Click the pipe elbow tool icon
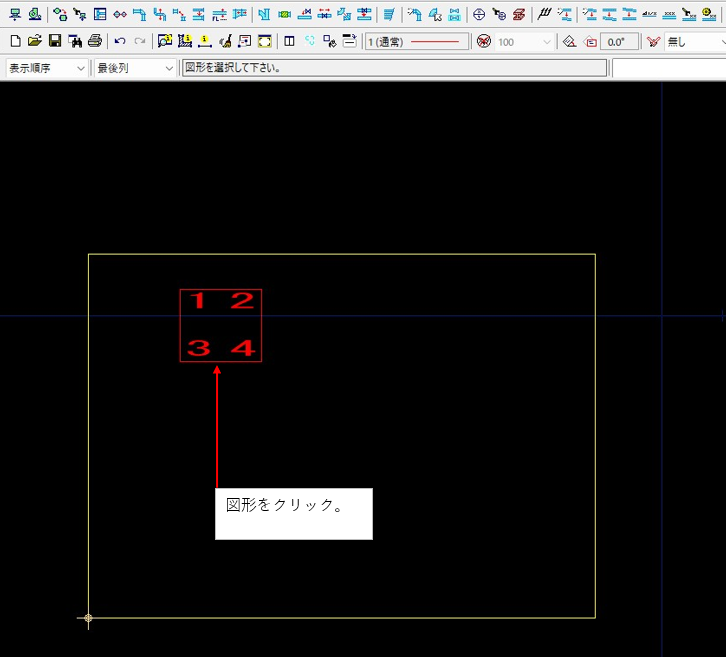This screenshot has height=657, width=726. (x=139, y=15)
